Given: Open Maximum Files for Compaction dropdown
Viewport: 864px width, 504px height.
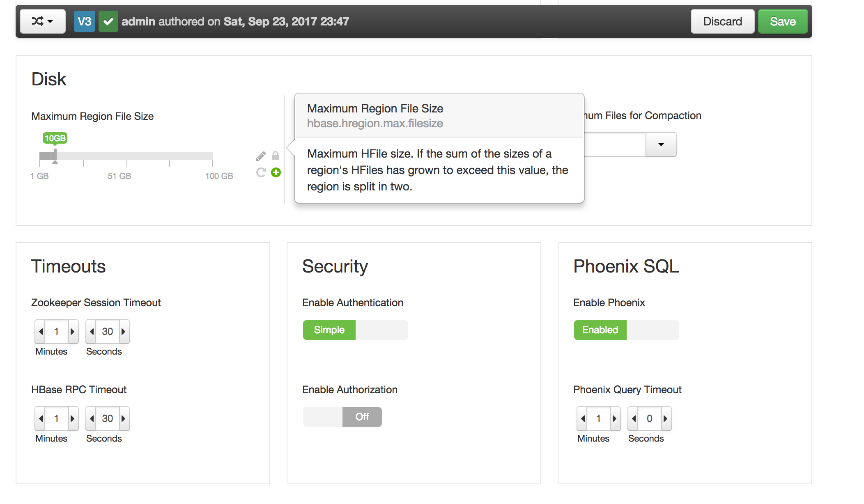Looking at the screenshot, I should click(660, 144).
